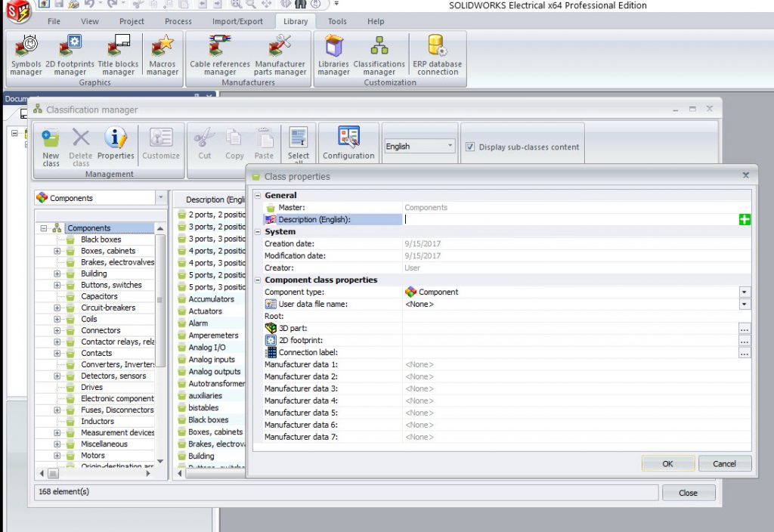Image resolution: width=774 pixels, height=532 pixels.
Task: Open the Libraries manager
Action: click(333, 54)
